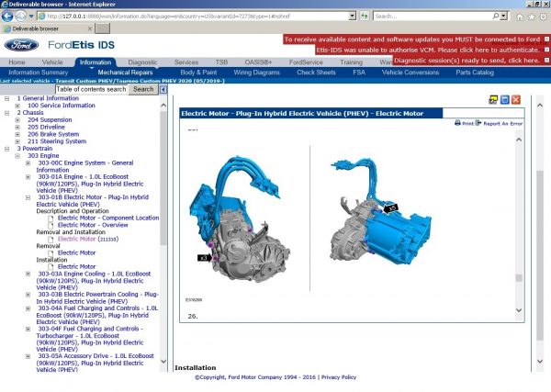Click table of contents scrollbar down arrow
The height and width of the screenshot is (392, 551).
(x=163, y=362)
